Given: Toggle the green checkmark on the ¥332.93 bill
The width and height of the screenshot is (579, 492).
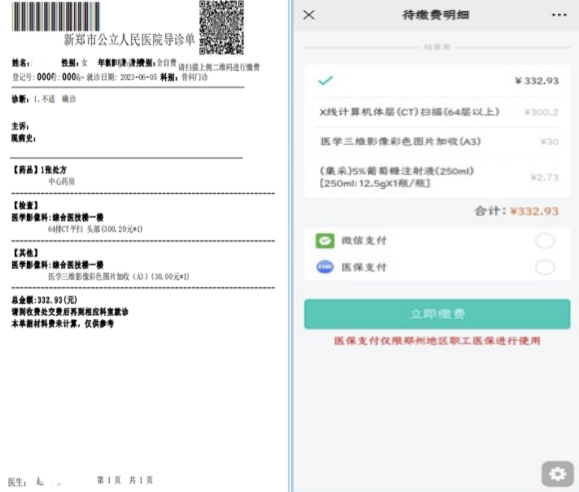Looking at the screenshot, I should point(325,80).
